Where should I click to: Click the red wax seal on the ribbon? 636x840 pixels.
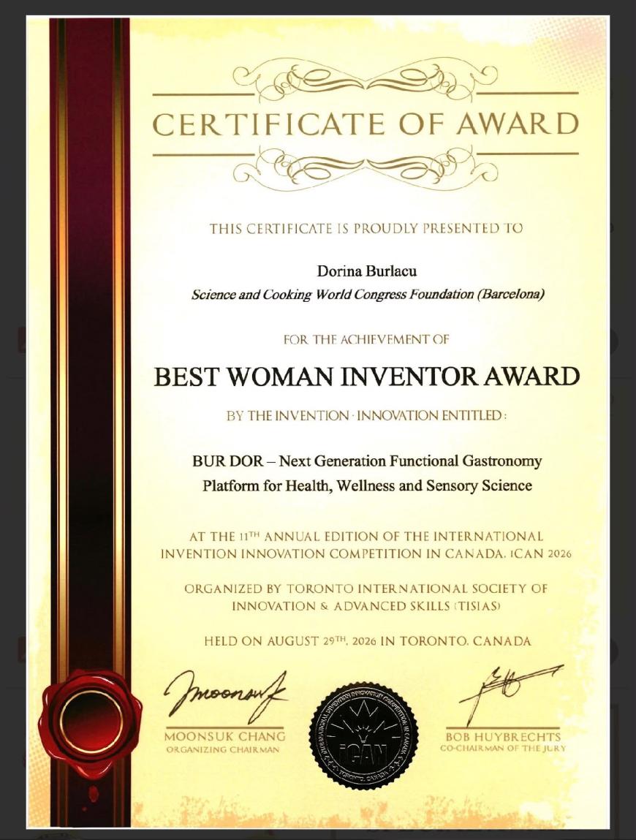click(90, 716)
